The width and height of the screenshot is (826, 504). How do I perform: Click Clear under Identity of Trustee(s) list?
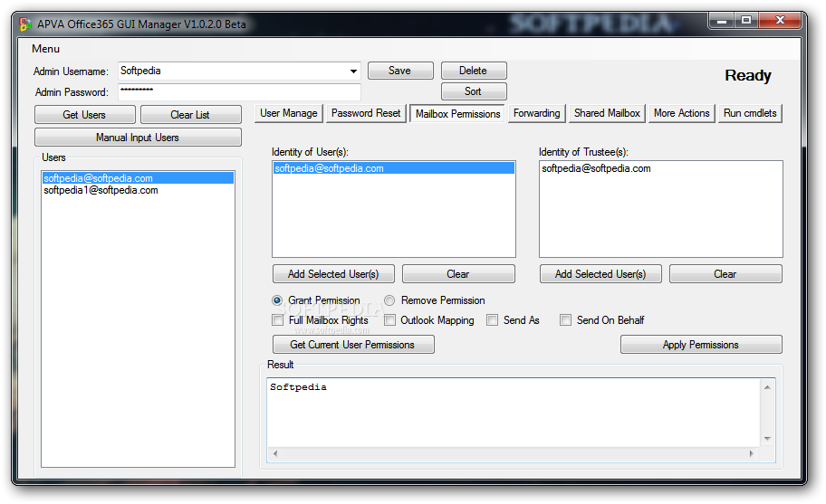pos(725,274)
